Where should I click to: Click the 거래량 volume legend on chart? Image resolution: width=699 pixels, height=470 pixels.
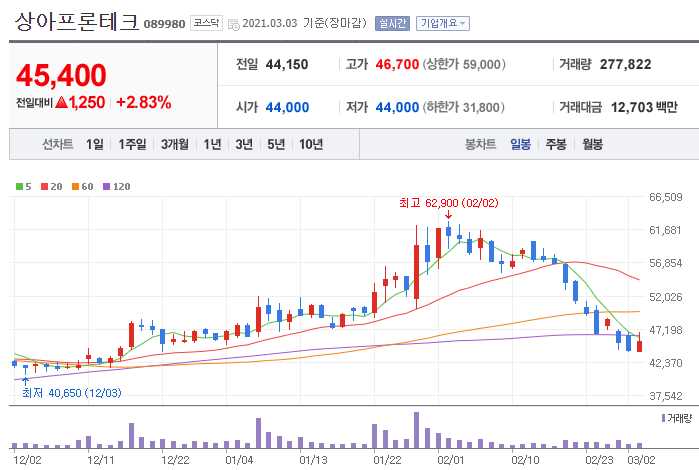pyautogui.click(x=677, y=418)
